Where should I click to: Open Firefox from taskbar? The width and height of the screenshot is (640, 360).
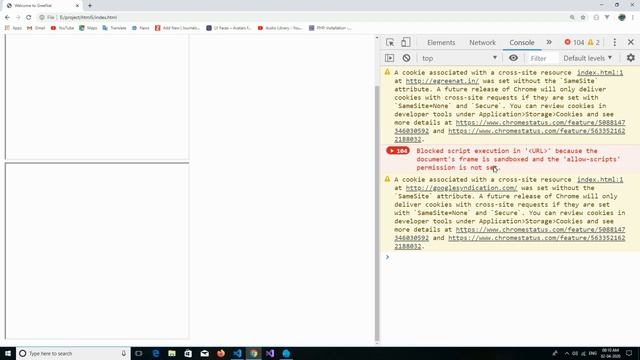pos(221,353)
